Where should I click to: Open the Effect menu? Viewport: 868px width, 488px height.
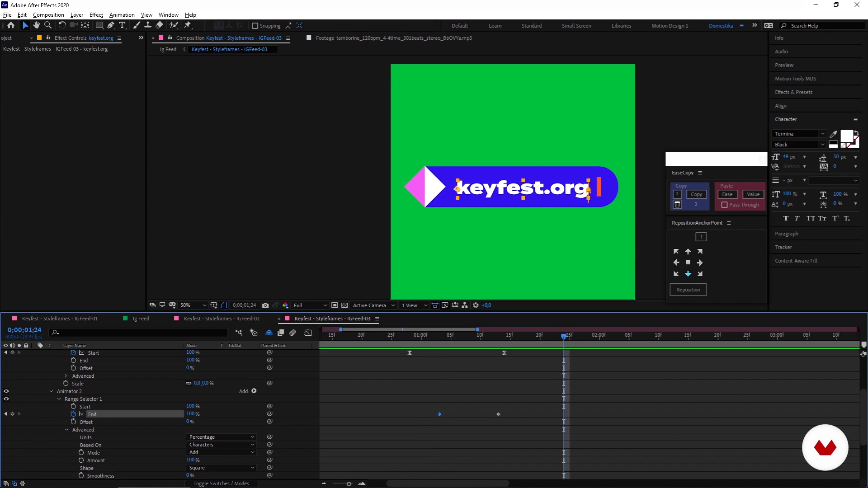[96, 15]
